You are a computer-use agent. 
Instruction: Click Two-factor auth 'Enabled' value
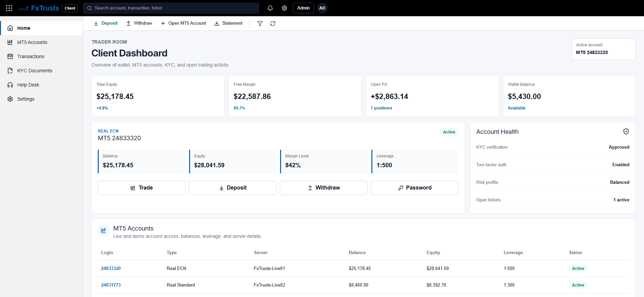(x=621, y=165)
